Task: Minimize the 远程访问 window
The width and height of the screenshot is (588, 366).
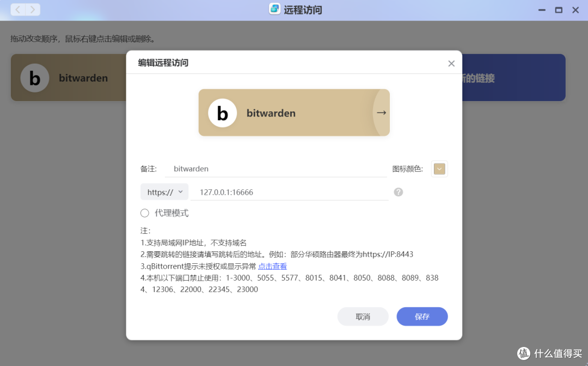Action: point(542,10)
